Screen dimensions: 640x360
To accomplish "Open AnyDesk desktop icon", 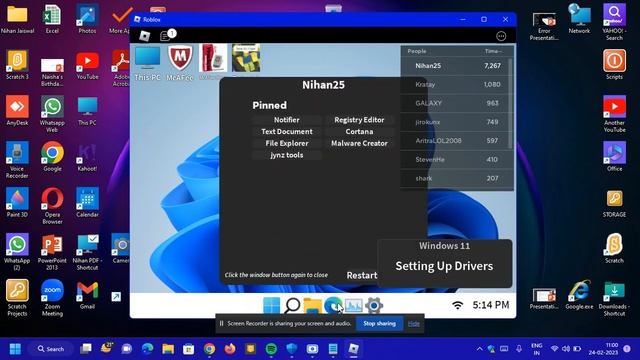I will pos(17,111).
